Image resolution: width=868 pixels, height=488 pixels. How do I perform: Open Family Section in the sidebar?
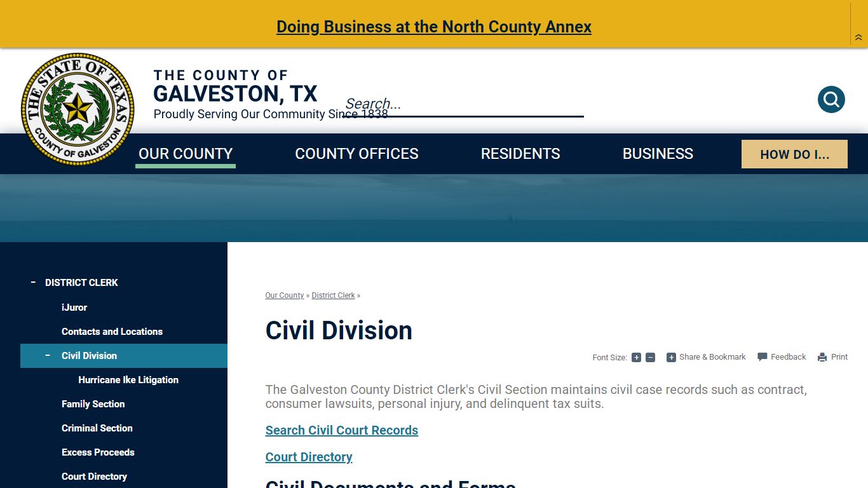click(x=93, y=404)
